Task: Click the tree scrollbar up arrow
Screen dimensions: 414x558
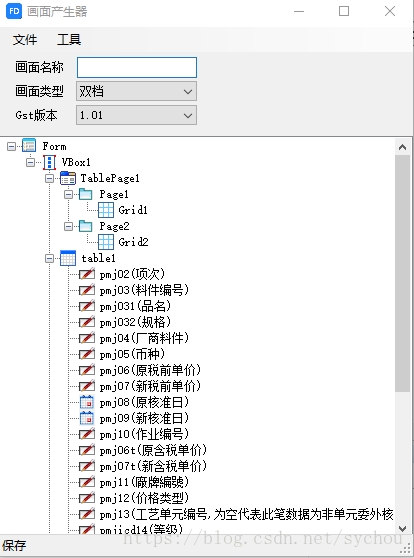Action: pos(403,147)
